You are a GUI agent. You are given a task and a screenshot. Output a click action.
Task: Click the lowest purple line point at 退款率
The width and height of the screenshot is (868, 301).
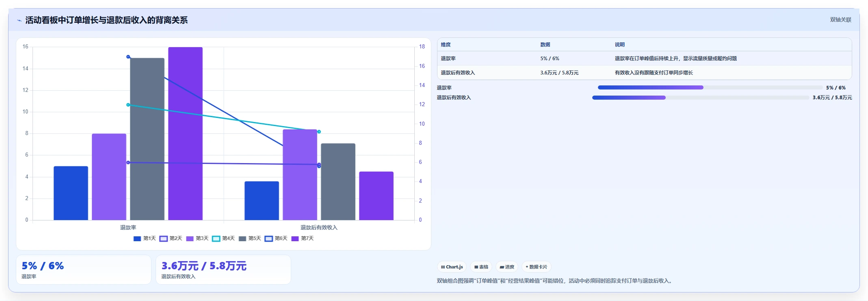(x=128, y=163)
